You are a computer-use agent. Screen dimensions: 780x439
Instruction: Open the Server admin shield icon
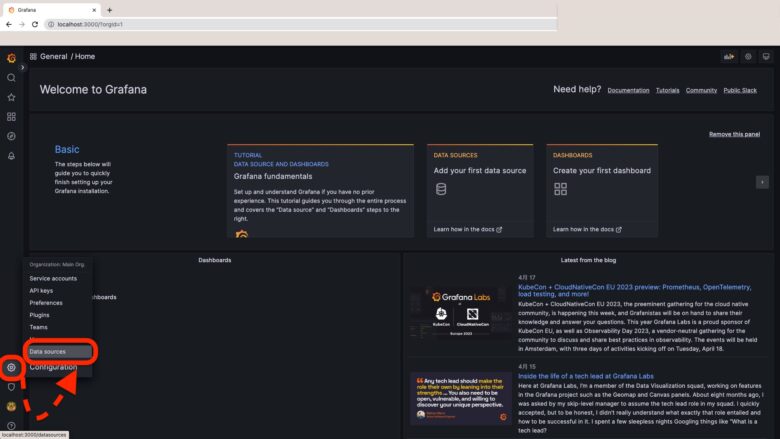click(x=11, y=387)
